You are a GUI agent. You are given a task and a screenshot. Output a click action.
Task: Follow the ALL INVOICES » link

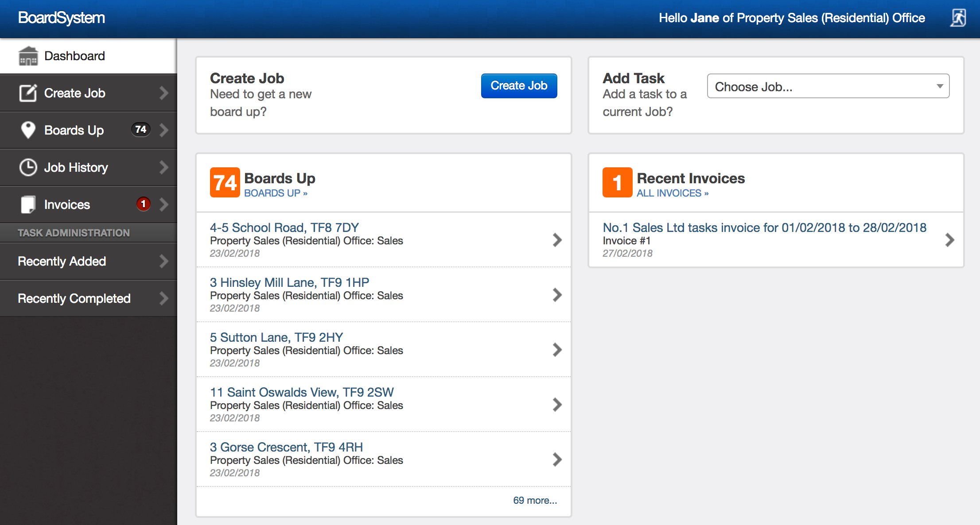pos(672,193)
